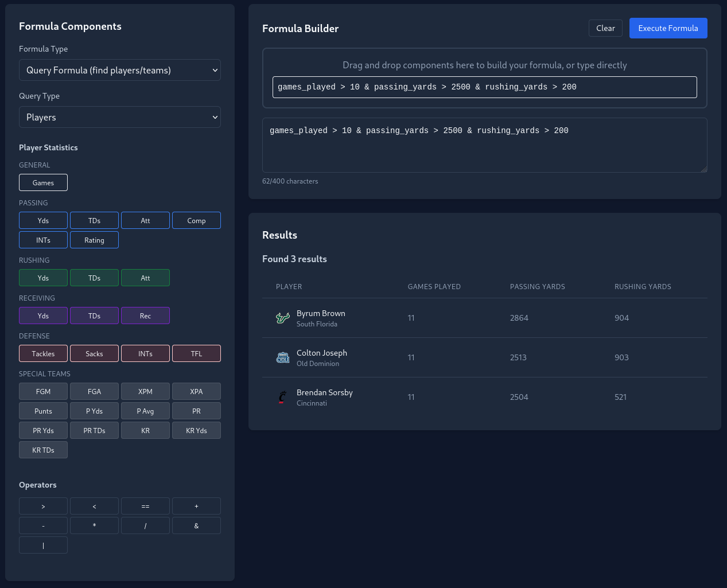Click inside the formula text area
The height and width of the screenshot is (588, 727).
click(485, 144)
